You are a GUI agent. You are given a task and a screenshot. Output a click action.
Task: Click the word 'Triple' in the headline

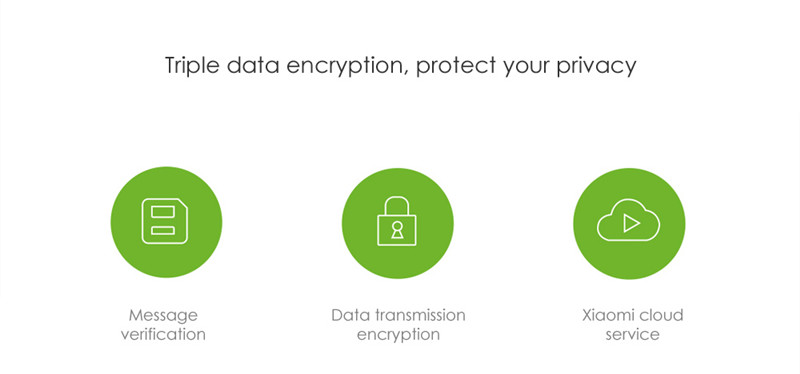[x=192, y=66]
